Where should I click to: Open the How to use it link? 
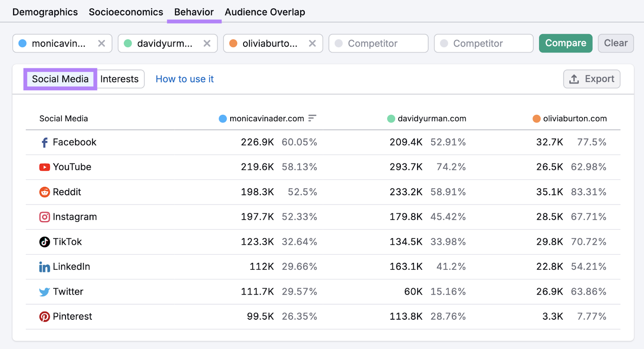[x=185, y=79]
